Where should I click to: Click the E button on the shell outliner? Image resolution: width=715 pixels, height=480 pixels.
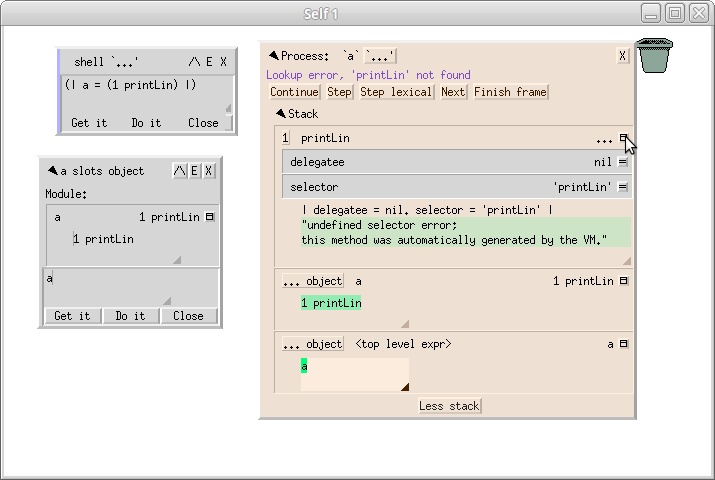[x=209, y=62]
